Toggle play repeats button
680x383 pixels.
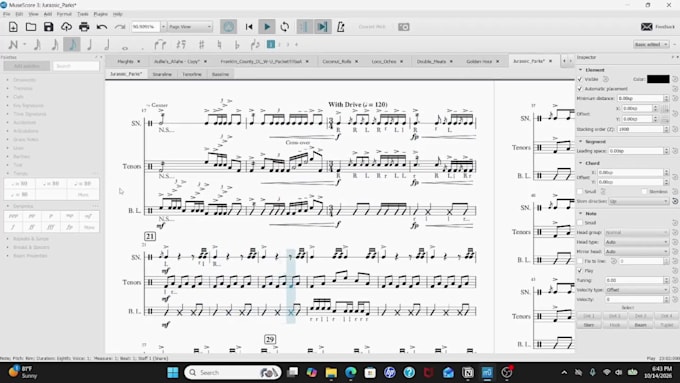(304, 27)
